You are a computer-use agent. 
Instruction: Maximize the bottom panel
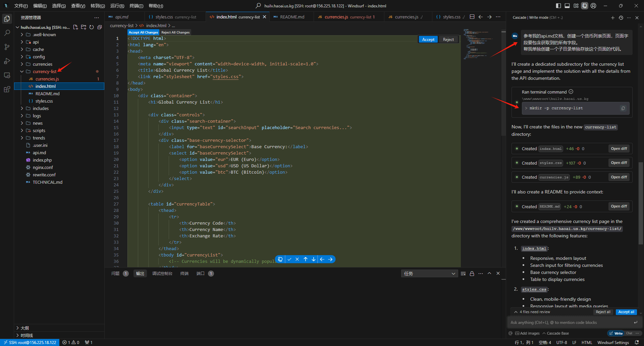click(x=489, y=274)
